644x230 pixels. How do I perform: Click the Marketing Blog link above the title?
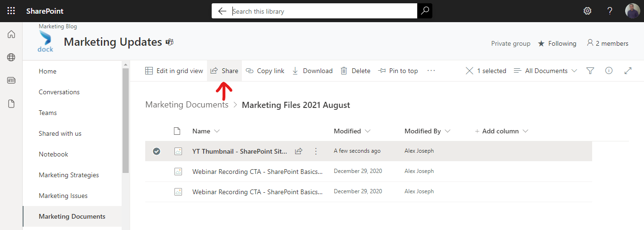pos(58,26)
